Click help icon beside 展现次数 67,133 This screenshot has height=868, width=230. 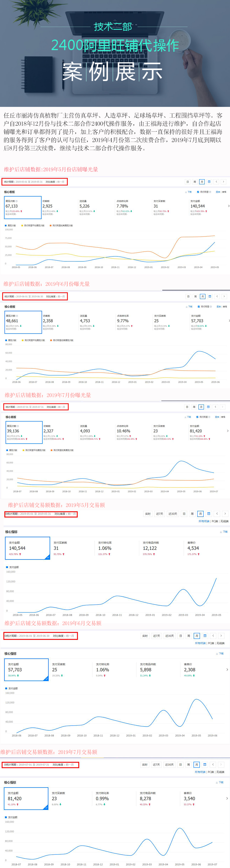(x=17, y=201)
